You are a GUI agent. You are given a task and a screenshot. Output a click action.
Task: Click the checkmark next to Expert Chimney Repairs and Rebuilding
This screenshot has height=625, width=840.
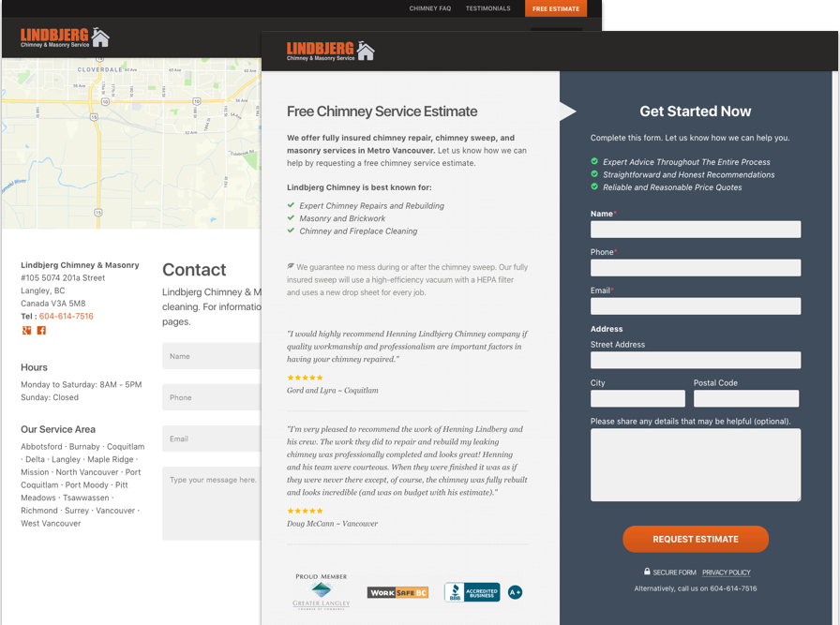pyautogui.click(x=291, y=205)
